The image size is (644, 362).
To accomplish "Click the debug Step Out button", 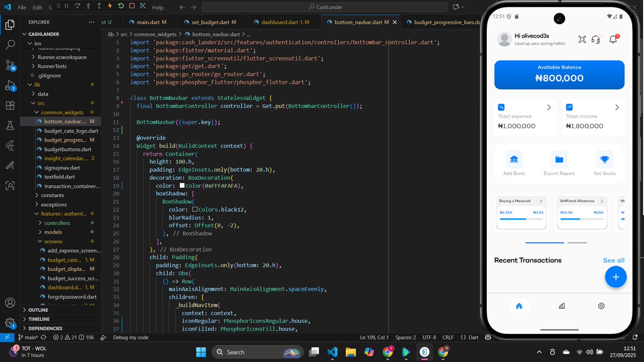I will click(99, 7).
